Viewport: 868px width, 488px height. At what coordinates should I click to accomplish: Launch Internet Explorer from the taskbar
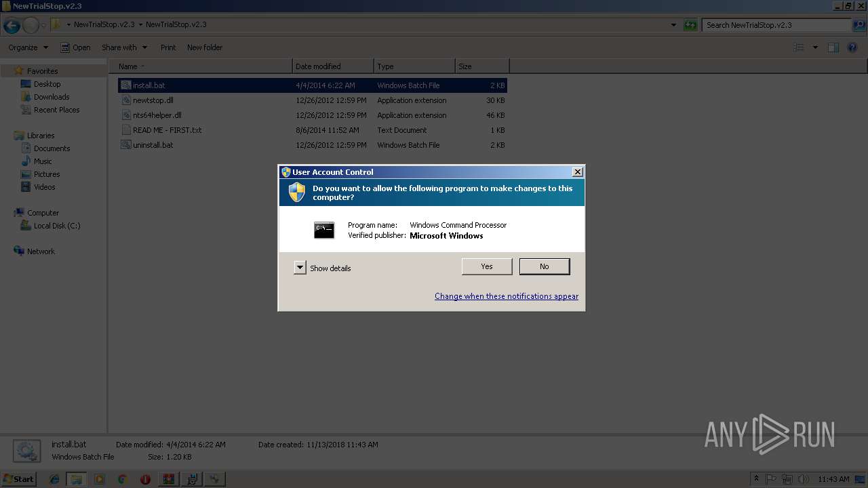(54, 479)
